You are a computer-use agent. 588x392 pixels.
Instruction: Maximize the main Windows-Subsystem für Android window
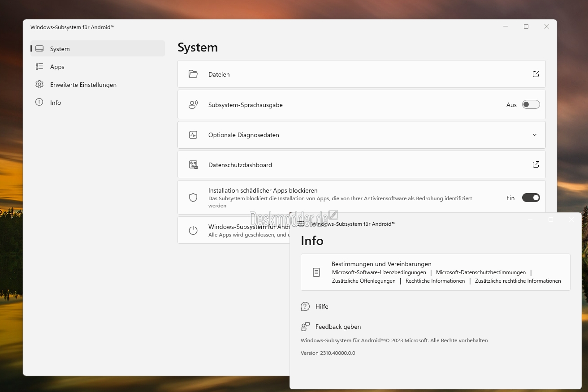point(526,26)
